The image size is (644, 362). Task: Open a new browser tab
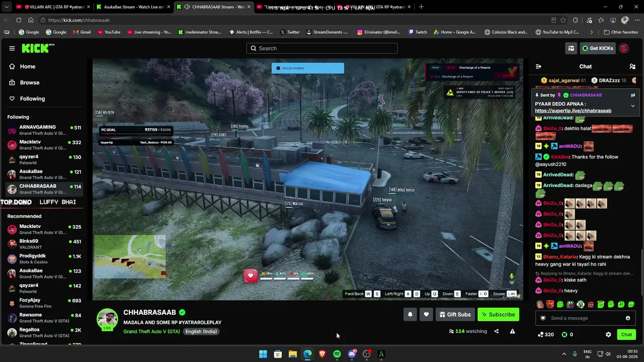(421, 7)
